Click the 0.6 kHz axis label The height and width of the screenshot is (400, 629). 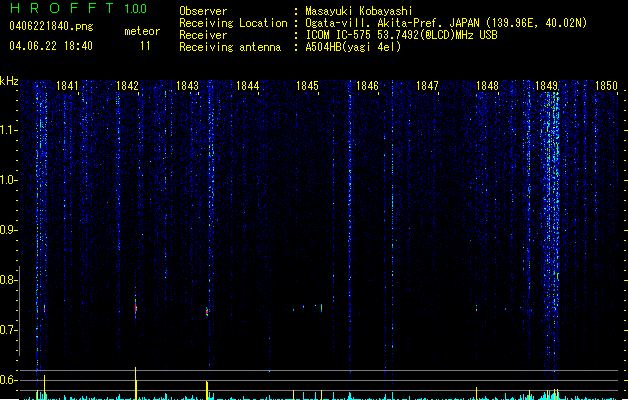pos(8,380)
